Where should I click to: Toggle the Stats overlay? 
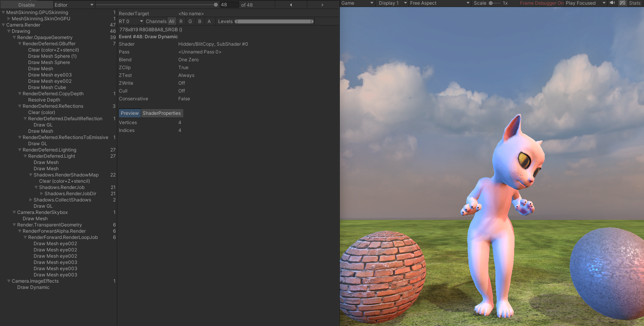click(635, 3)
